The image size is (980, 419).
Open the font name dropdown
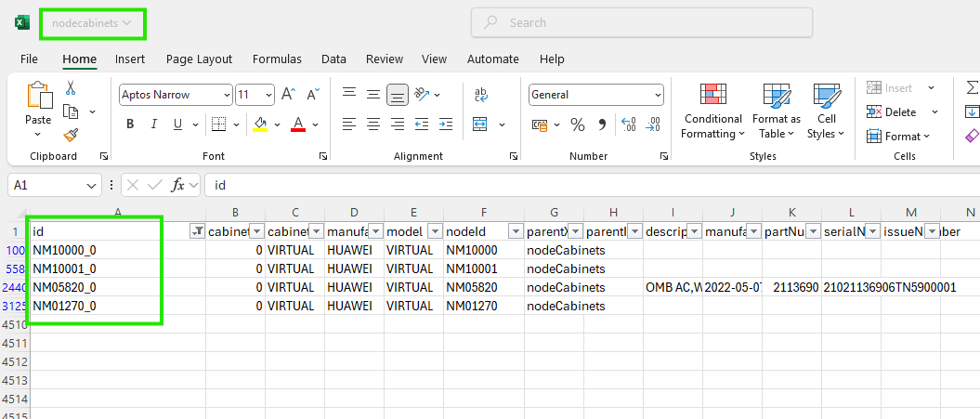pyautogui.click(x=227, y=95)
